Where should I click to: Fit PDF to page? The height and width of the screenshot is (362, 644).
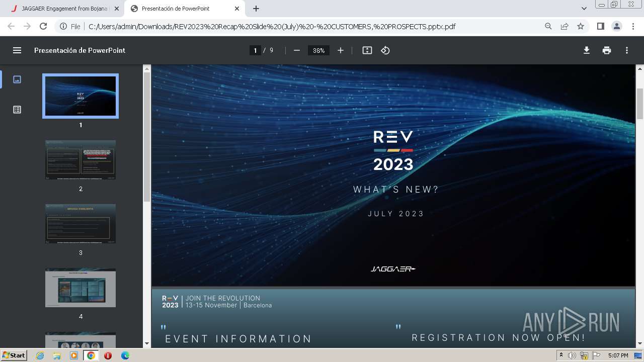click(x=367, y=50)
